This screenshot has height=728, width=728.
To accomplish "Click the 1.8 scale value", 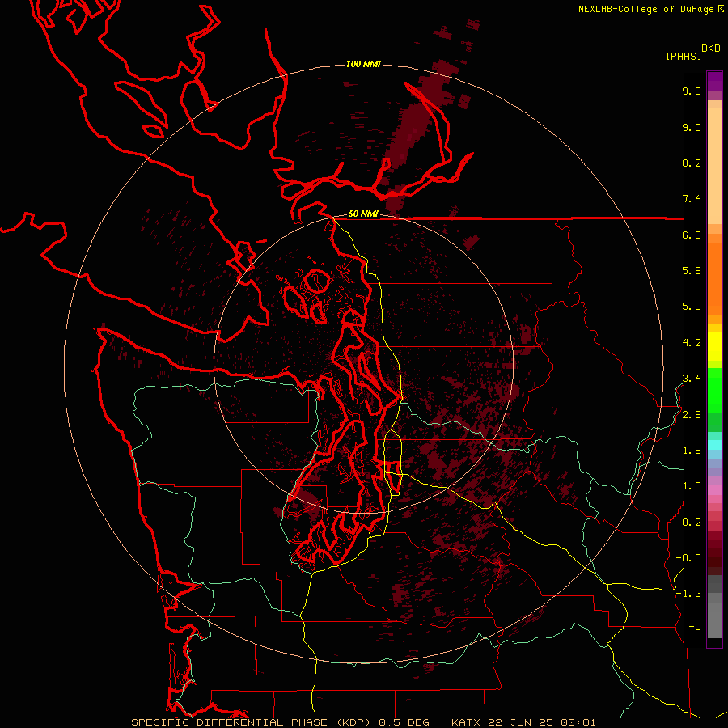I will pos(692,451).
